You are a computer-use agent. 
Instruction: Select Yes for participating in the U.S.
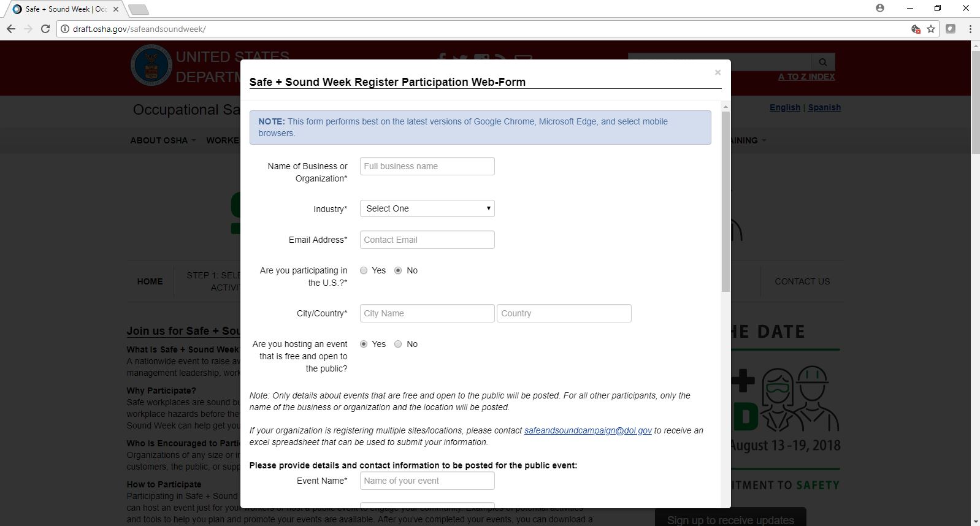(364, 270)
